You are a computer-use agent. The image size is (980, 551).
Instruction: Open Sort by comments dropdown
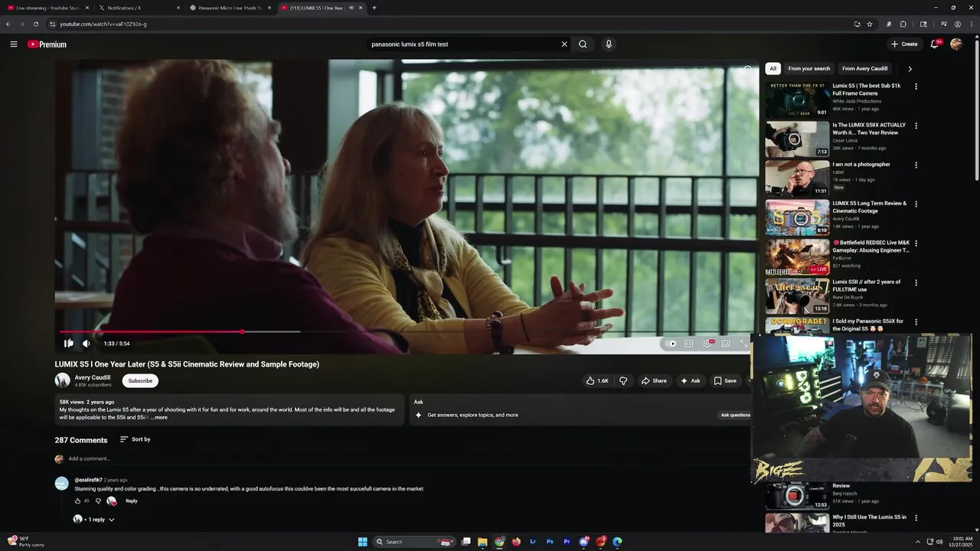tap(135, 439)
